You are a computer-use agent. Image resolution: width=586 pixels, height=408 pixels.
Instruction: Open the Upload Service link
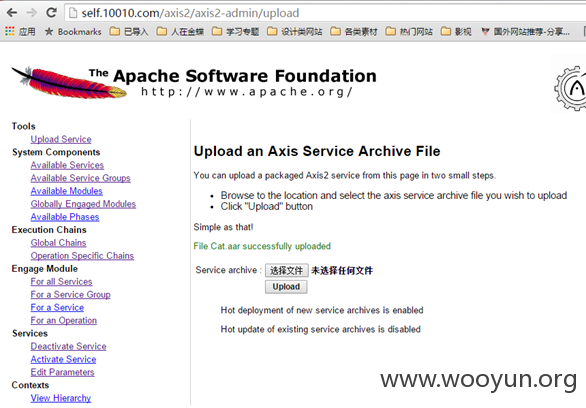(x=61, y=139)
